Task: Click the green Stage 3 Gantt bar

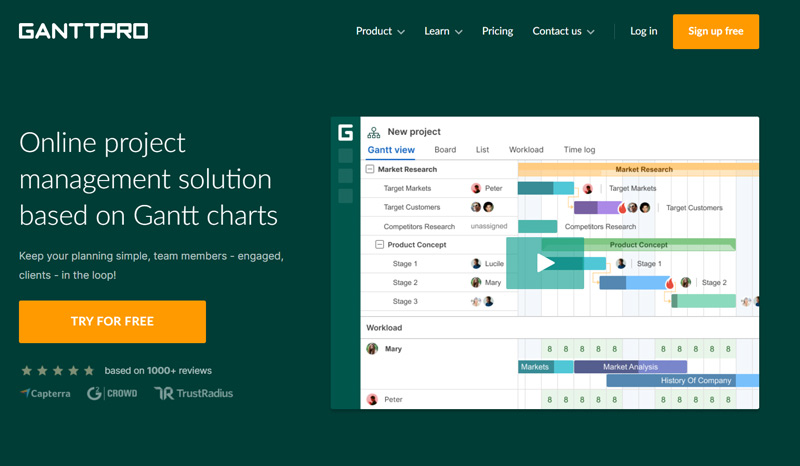Action: (x=704, y=301)
